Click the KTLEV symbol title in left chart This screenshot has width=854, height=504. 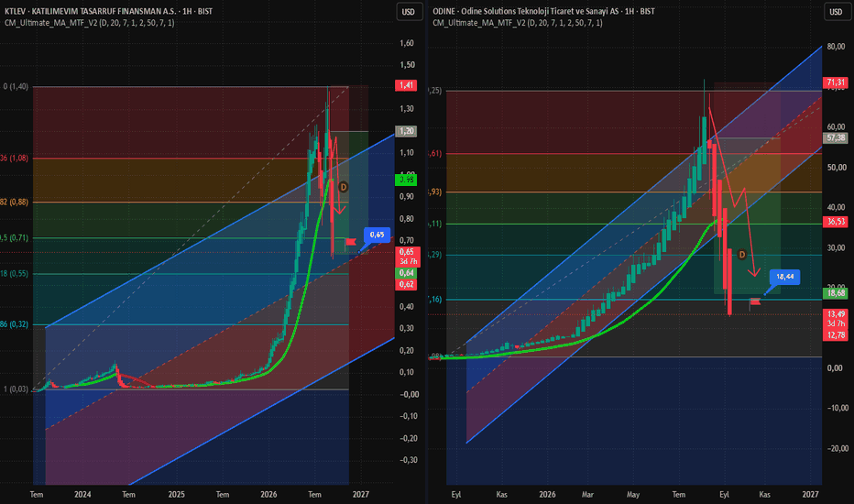(108, 11)
